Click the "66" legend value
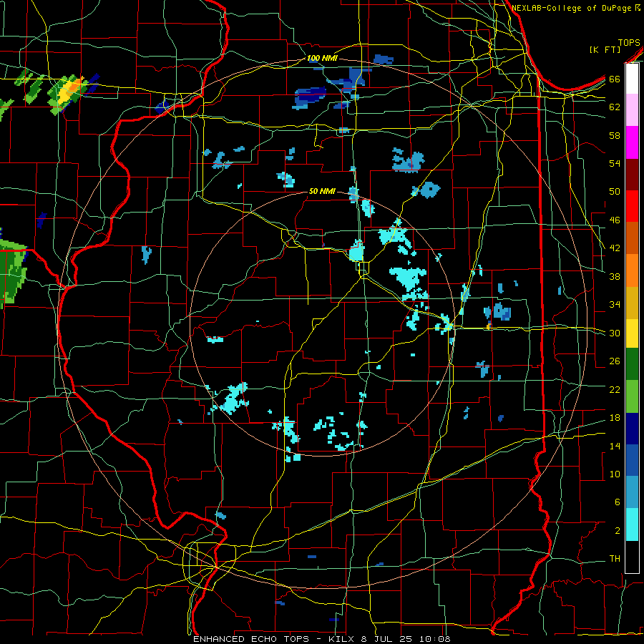 tap(615, 79)
